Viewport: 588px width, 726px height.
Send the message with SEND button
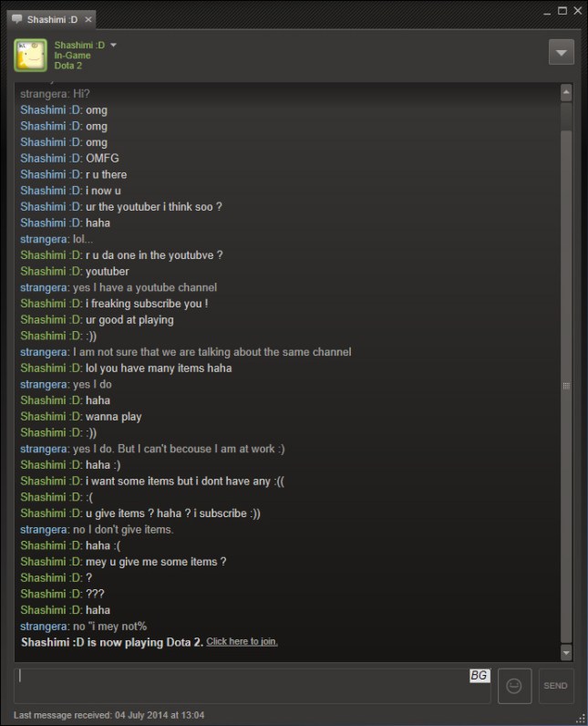[555, 686]
